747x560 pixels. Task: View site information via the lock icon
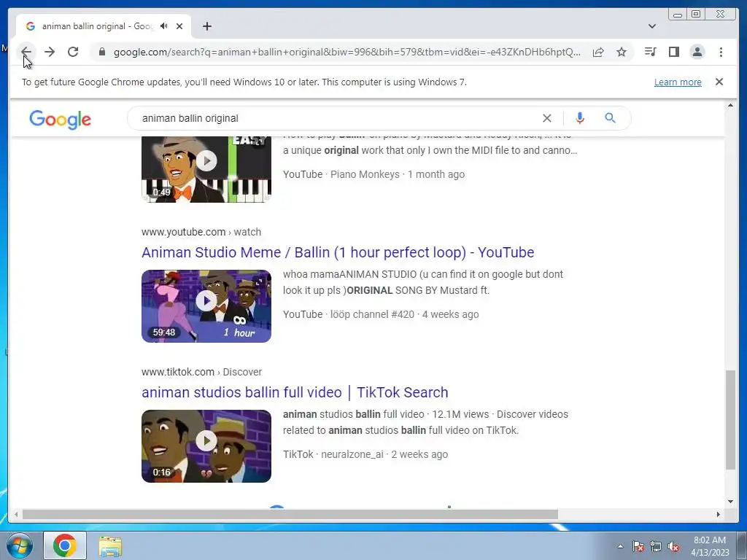[102, 52]
